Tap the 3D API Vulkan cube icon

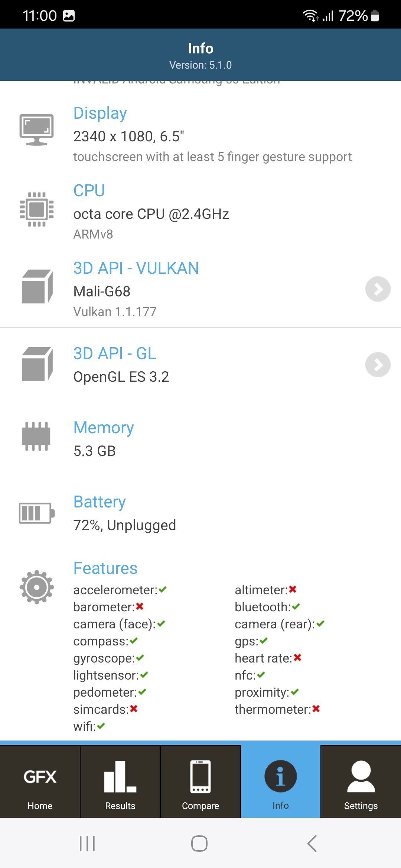coord(37,287)
